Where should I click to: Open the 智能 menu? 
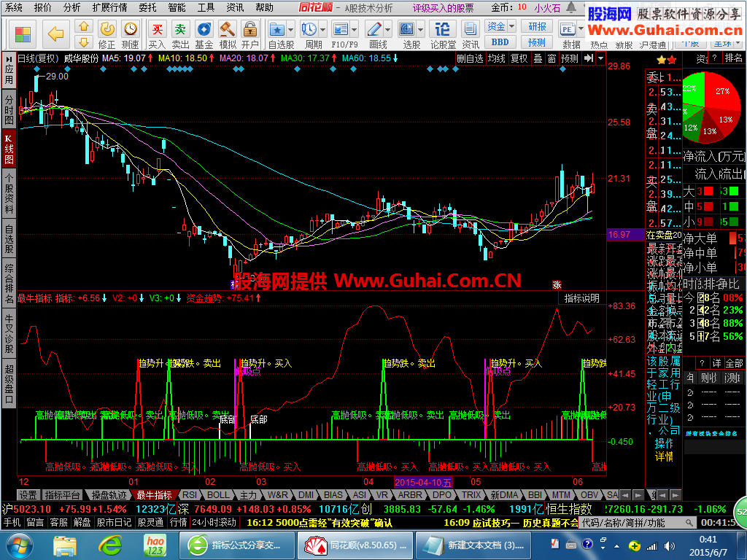pos(177,7)
